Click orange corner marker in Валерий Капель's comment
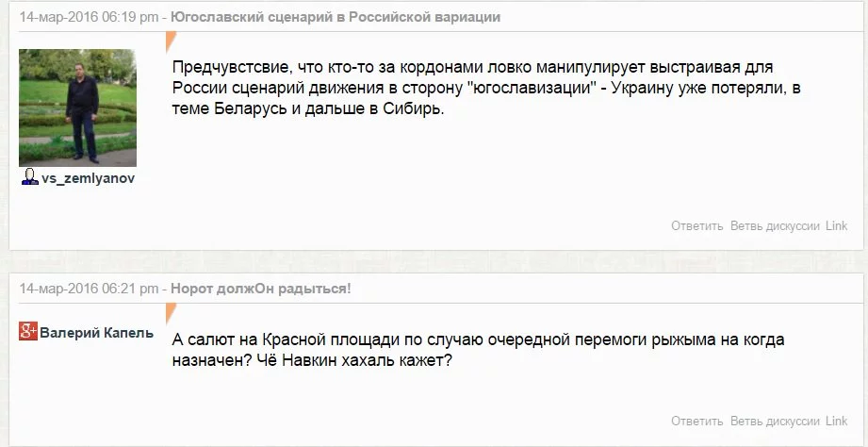 [171, 312]
